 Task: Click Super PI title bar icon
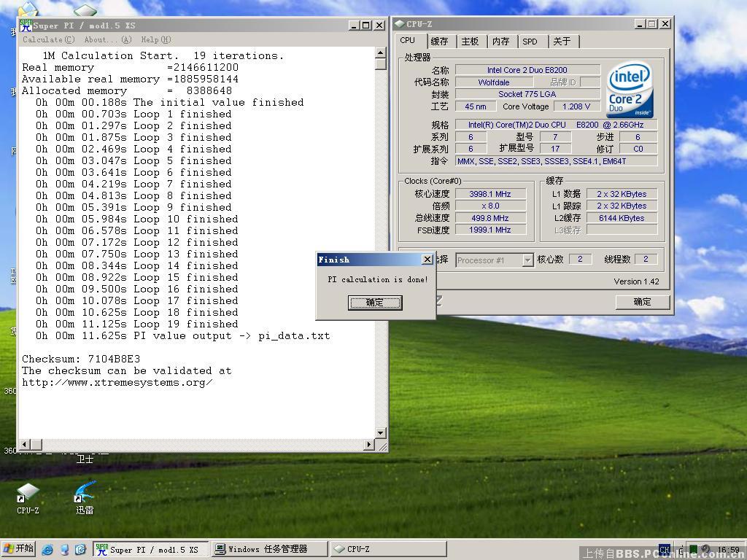point(26,26)
